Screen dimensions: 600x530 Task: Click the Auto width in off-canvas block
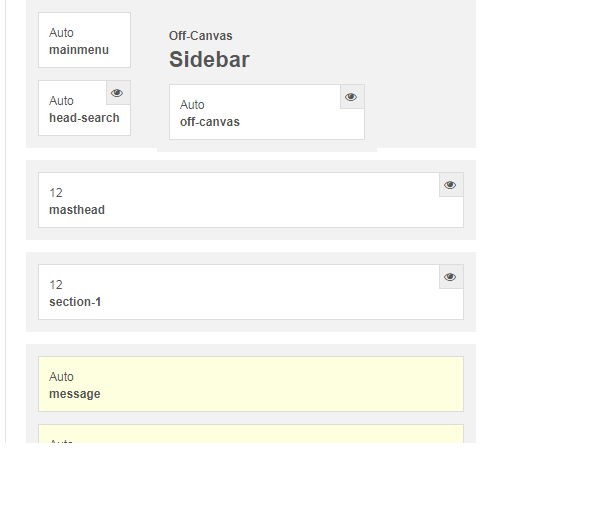[x=192, y=105]
